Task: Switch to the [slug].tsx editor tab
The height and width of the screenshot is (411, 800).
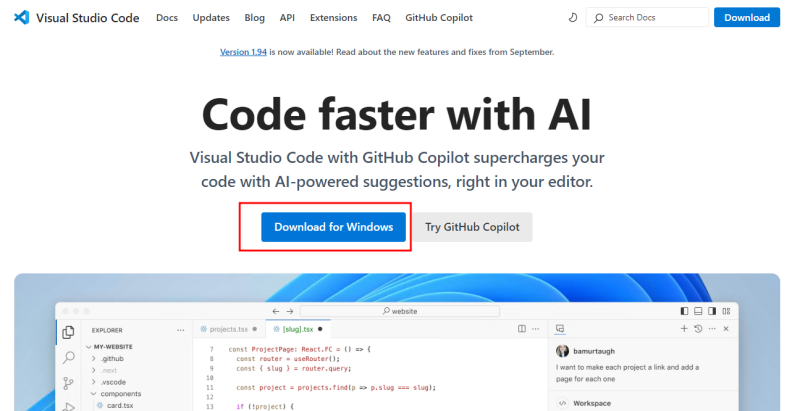Action: pyautogui.click(x=298, y=329)
